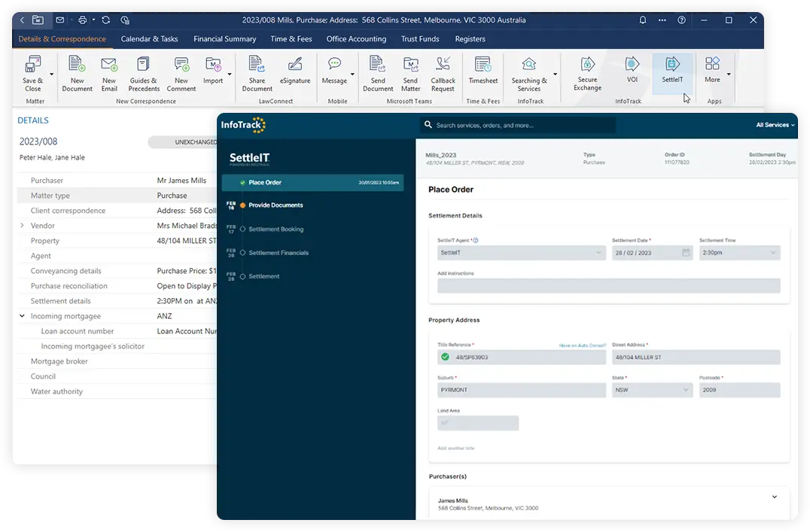Add a New Comment
Image resolution: width=810 pixels, height=532 pixels.
(x=181, y=74)
